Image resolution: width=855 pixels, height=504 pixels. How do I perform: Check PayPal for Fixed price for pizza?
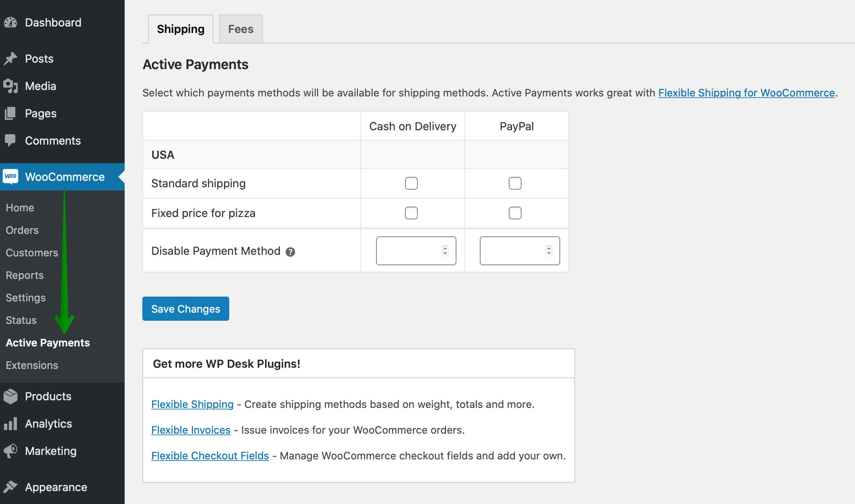[515, 213]
